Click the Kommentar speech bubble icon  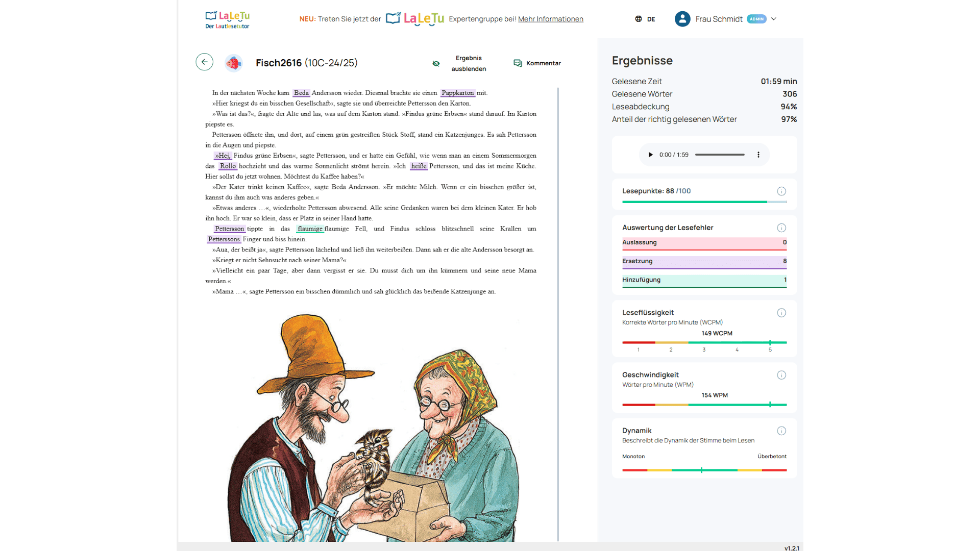coord(517,63)
